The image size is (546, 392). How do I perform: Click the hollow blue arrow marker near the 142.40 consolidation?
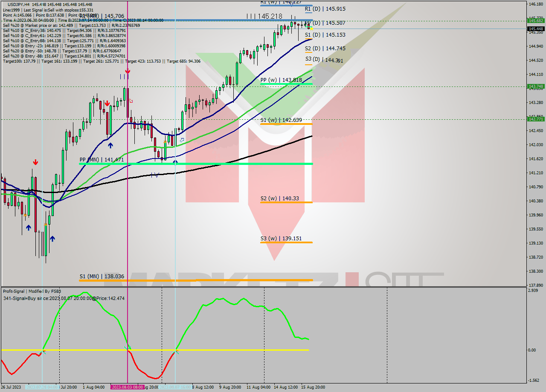point(183,140)
